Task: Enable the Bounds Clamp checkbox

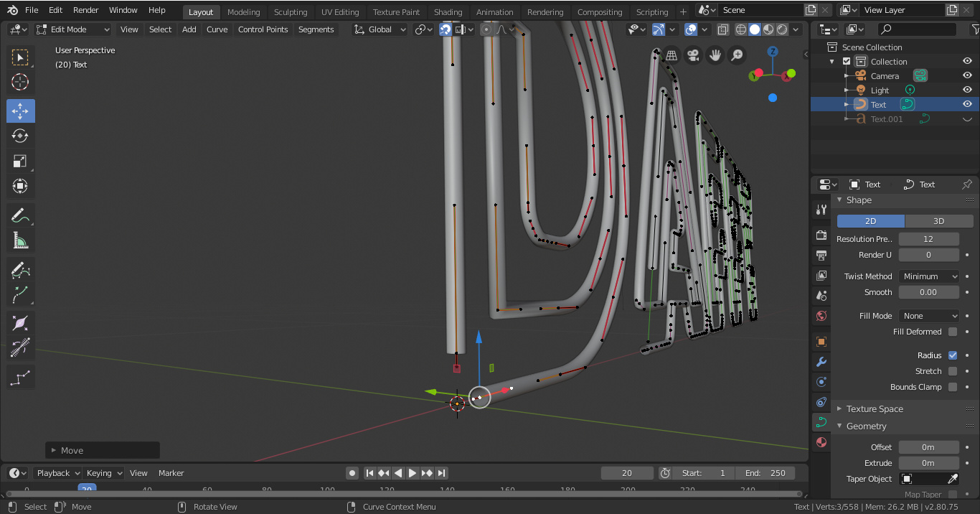Action: [x=953, y=387]
